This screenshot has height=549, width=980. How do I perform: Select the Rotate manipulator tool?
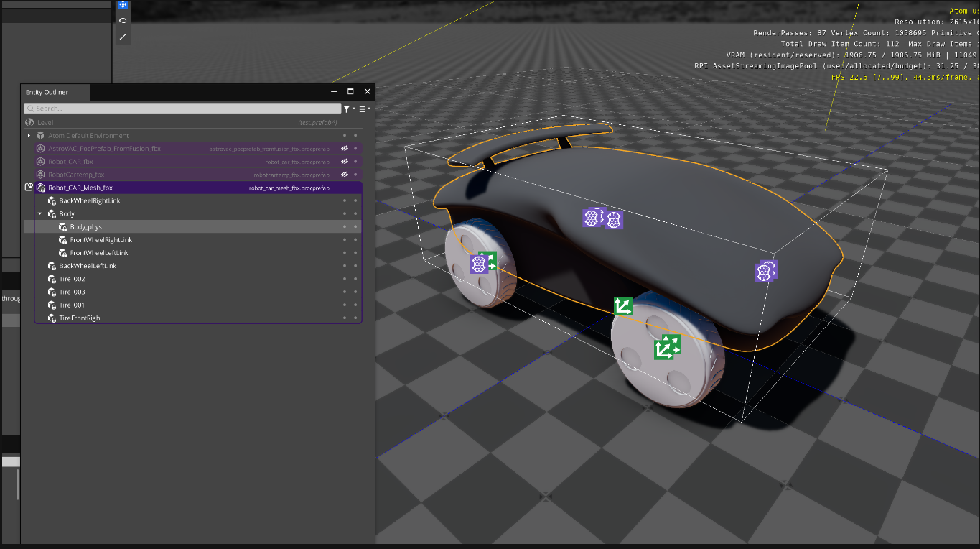click(123, 21)
